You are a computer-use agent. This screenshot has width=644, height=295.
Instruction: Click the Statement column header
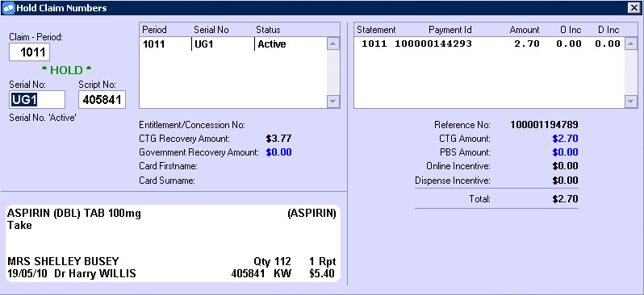(376, 30)
